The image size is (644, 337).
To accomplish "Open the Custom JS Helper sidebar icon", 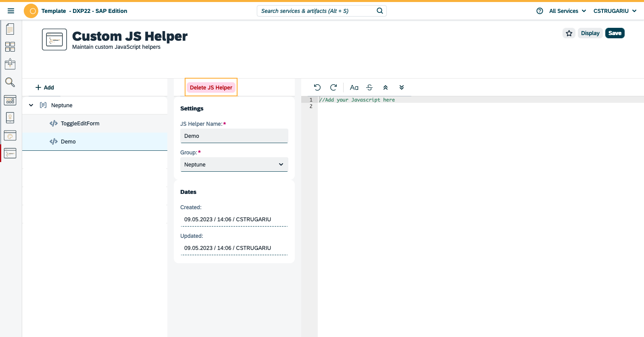I will [x=10, y=153].
